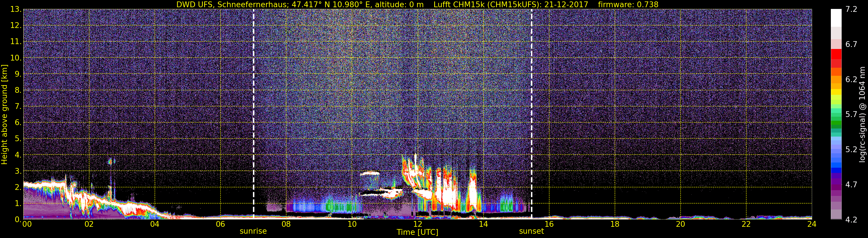
Task: Click the height axis tick '4.'
Action: pyautogui.click(x=18, y=155)
